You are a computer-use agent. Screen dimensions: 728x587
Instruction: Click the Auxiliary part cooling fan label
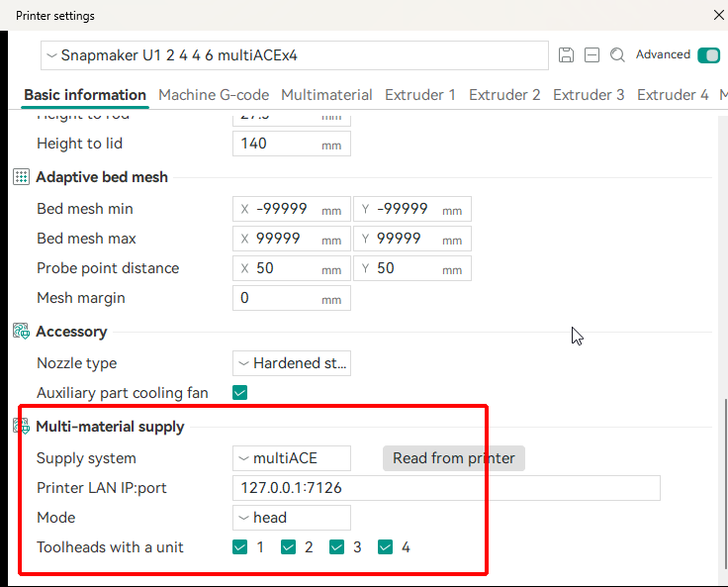122,393
